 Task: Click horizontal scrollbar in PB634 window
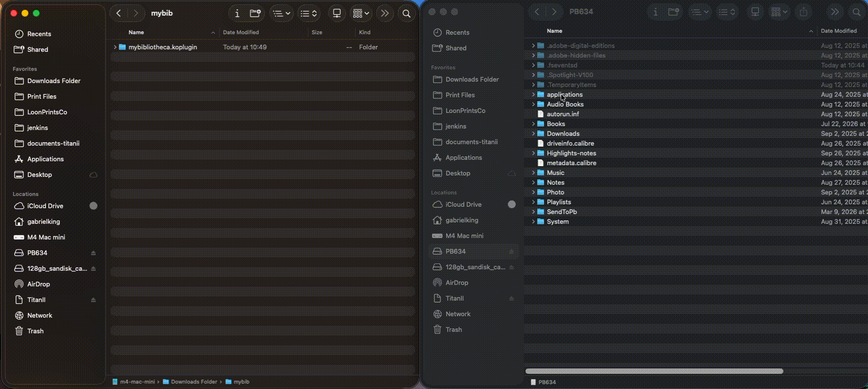click(654, 371)
